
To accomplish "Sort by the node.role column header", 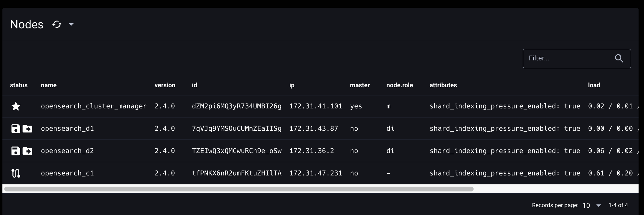I will 400,85.
